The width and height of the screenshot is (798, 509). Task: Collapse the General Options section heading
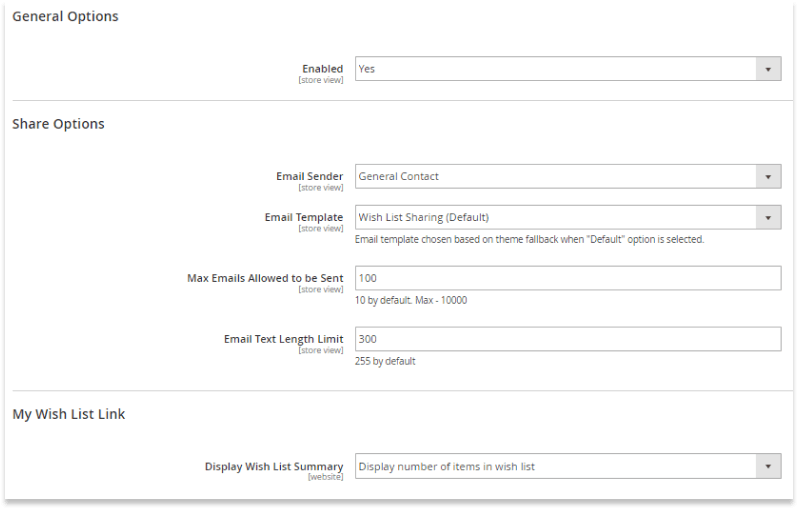[x=65, y=16]
